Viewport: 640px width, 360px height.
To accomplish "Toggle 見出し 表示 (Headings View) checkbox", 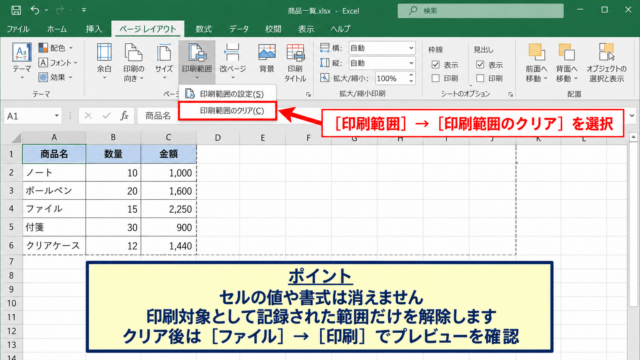I will (x=480, y=64).
